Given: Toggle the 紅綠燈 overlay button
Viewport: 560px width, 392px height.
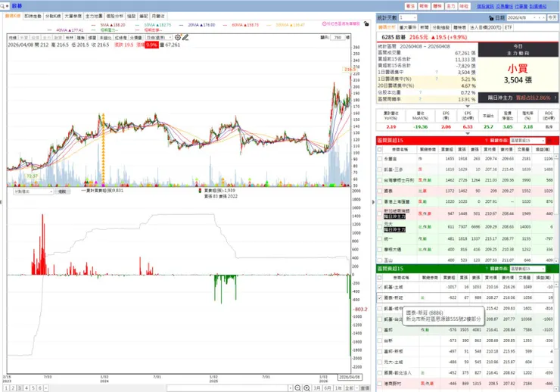Looking at the screenshot, I should click(120, 38).
